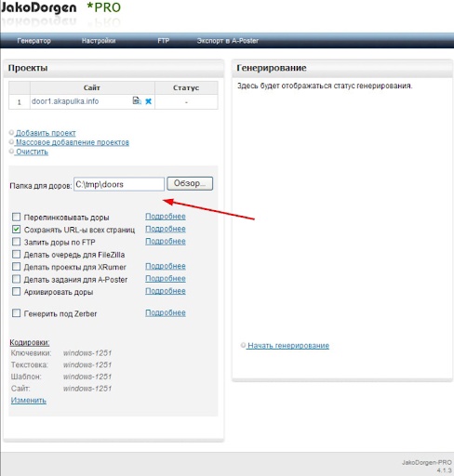
Task: Click the Очистить link
Action: tap(32, 152)
